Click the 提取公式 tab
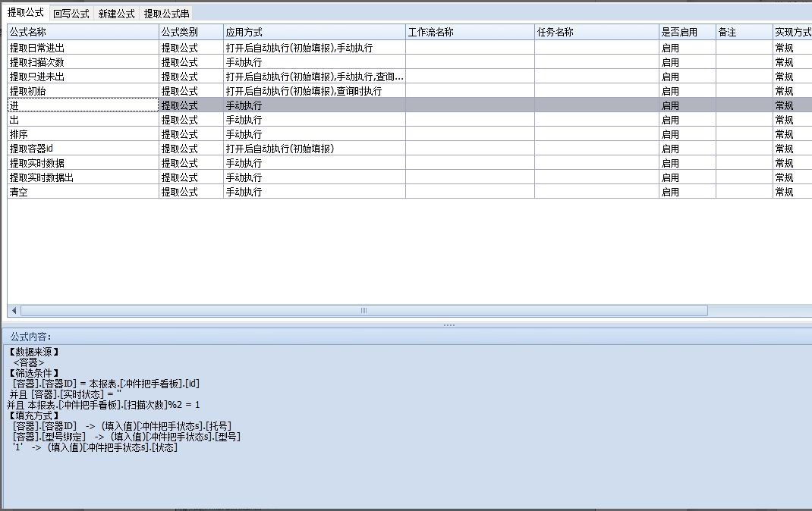812x511 pixels. coord(25,13)
